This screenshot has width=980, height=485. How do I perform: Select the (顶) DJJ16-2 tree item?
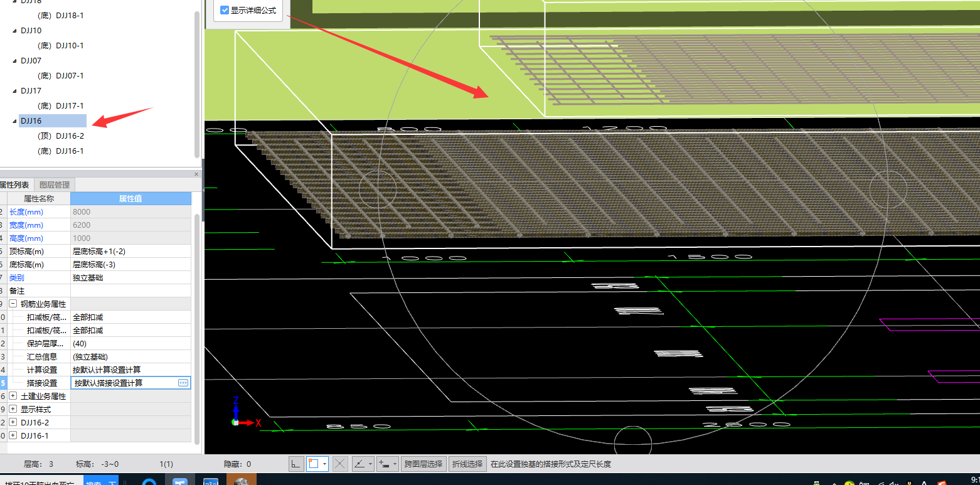coord(61,136)
